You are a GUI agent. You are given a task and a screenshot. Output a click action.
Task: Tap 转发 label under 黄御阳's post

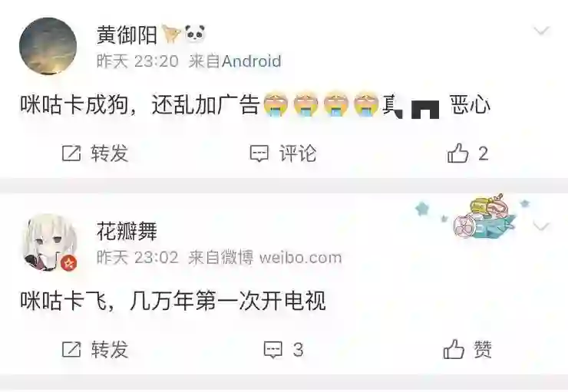[110, 153]
